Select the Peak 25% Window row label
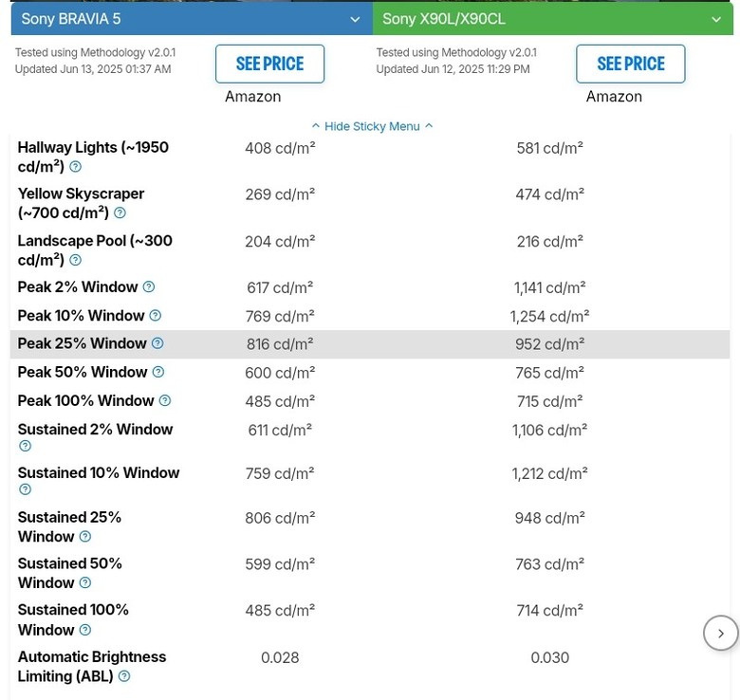 pos(83,343)
